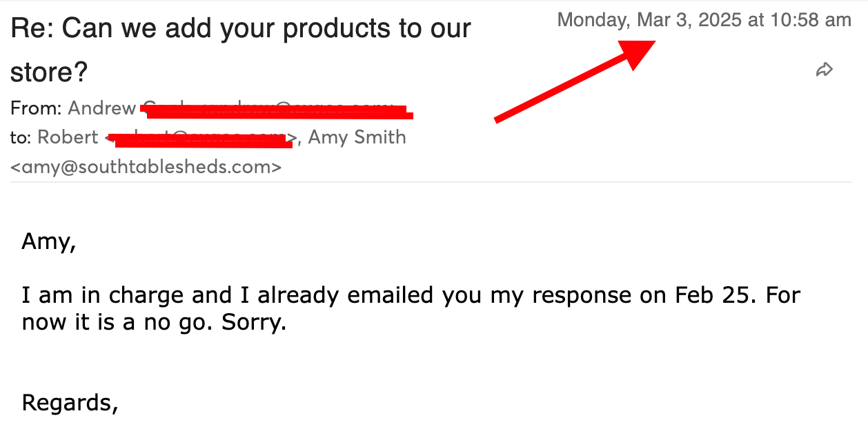Image resolution: width=868 pixels, height=429 pixels.
Task: Click the 'to:' label
Action: (x=21, y=137)
